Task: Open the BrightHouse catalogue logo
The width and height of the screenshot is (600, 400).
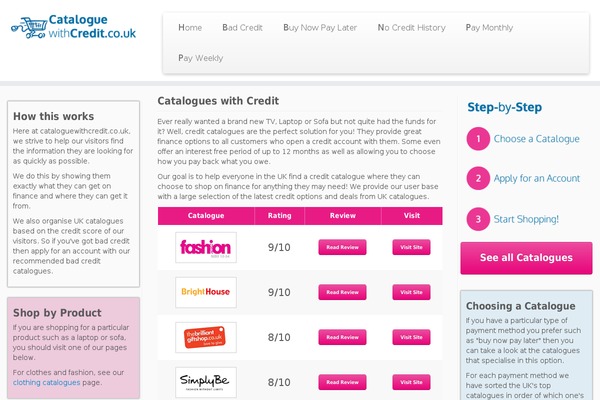Action: point(206,292)
